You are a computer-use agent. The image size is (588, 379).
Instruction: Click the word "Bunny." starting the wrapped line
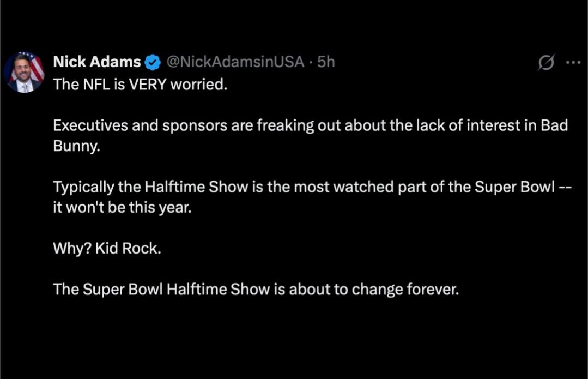coord(76,146)
